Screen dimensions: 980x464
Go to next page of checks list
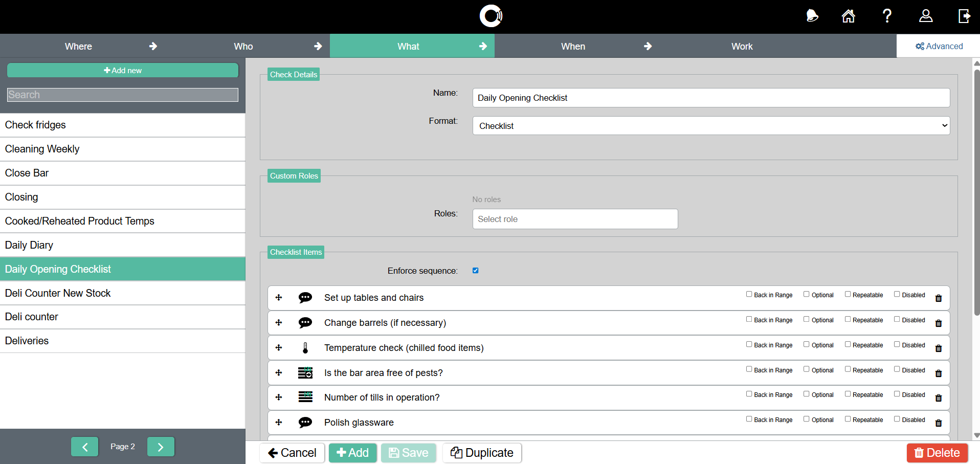point(161,447)
